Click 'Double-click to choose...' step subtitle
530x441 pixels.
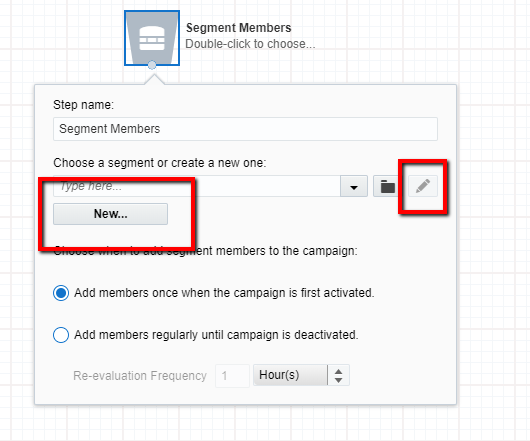point(250,44)
